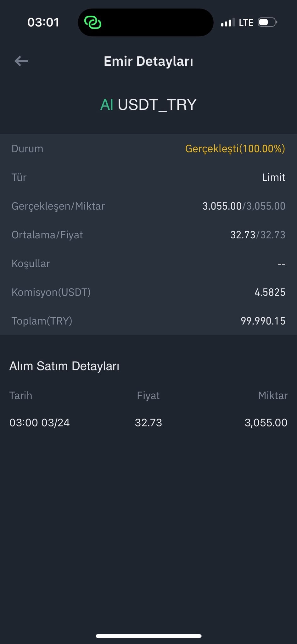Screen dimensions: 297x644
Task: Select the 03:00 03/24 trade row
Action: click(x=148, y=423)
